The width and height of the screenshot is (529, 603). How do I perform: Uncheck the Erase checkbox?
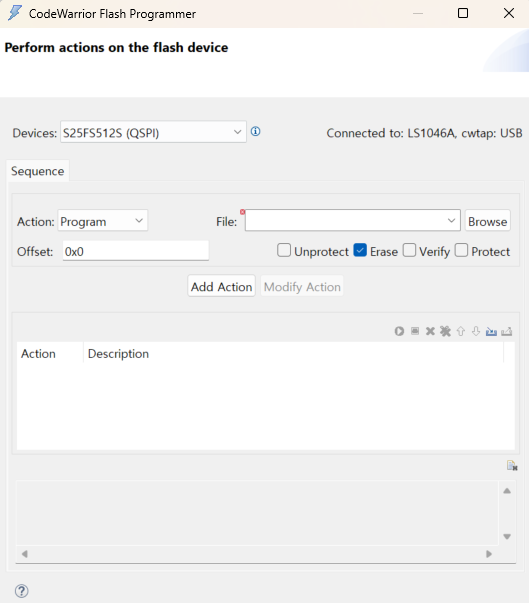[360, 250]
